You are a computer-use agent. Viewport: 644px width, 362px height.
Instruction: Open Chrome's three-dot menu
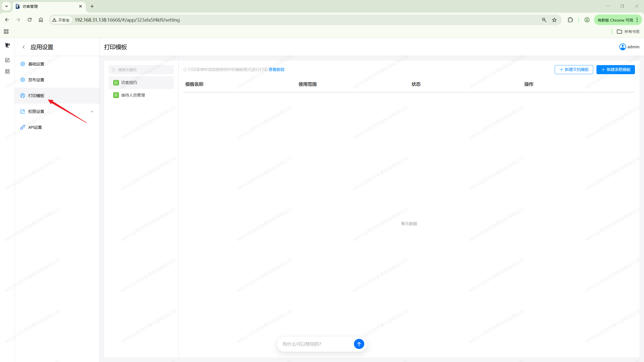pos(637,20)
